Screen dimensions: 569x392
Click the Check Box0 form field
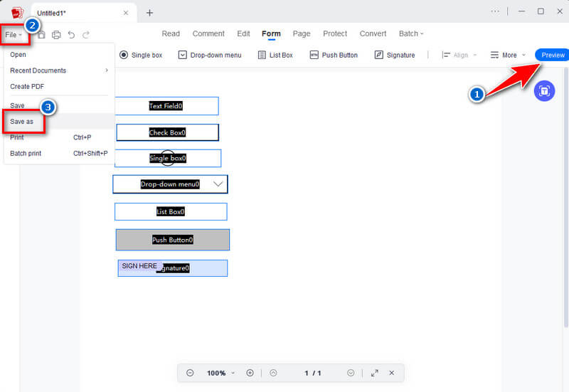tap(168, 132)
